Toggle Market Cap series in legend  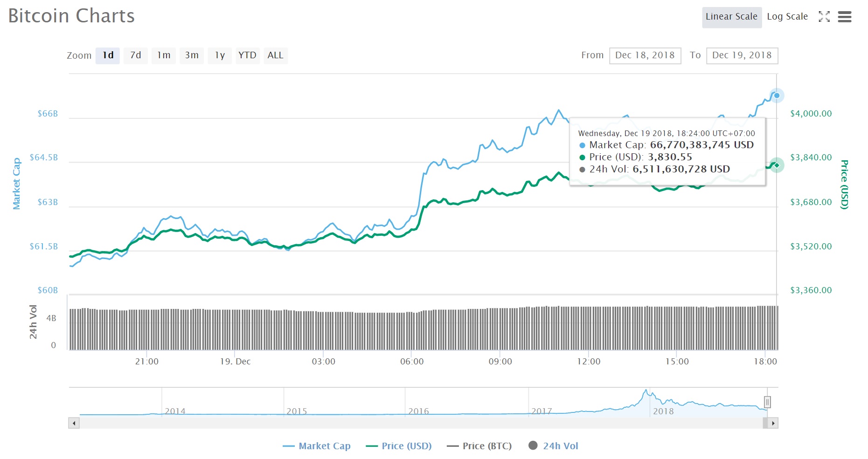point(317,446)
